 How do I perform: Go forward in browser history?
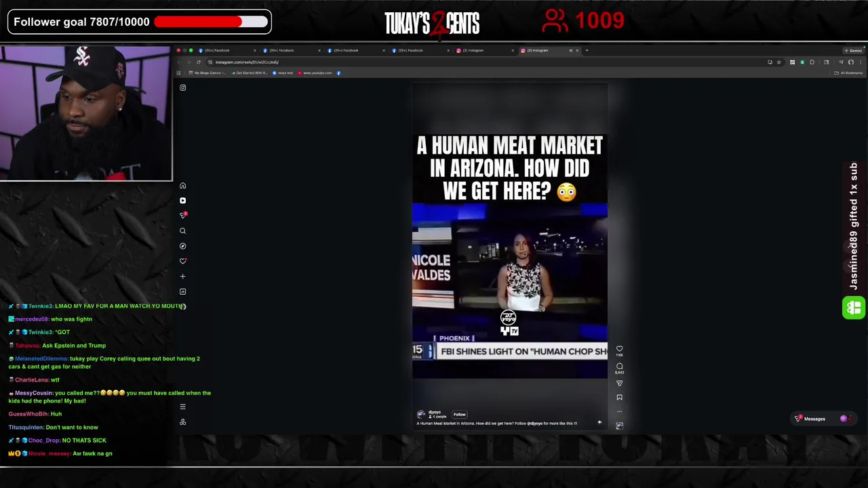click(189, 62)
